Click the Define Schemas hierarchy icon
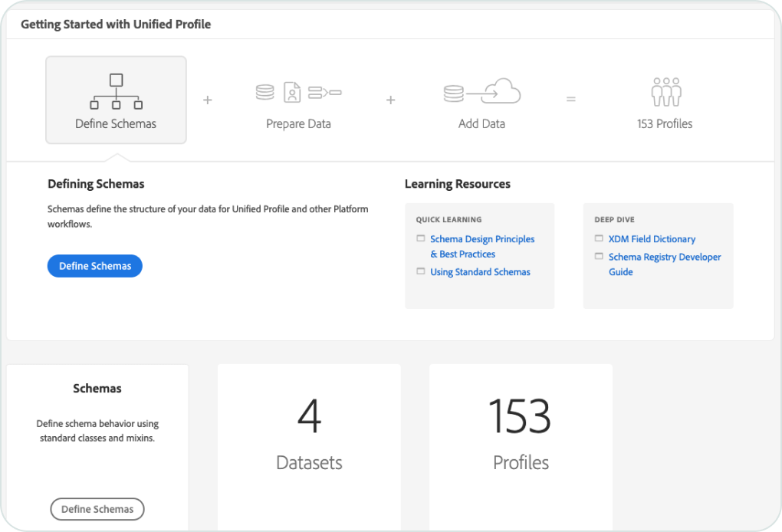 (116, 91)
